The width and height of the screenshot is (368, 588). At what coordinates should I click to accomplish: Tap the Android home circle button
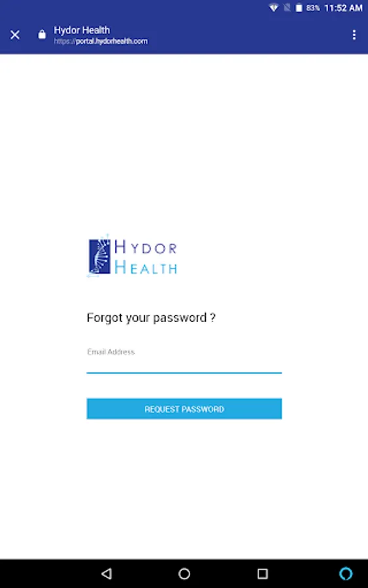pos(184,574)
